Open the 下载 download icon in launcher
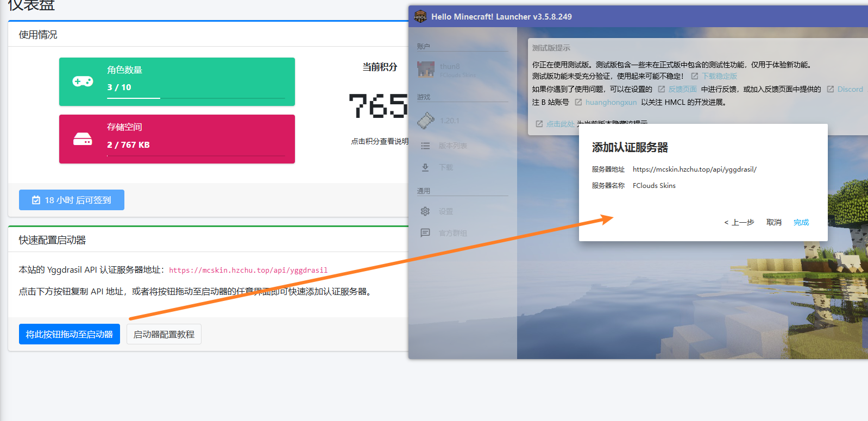 [425, 167]
